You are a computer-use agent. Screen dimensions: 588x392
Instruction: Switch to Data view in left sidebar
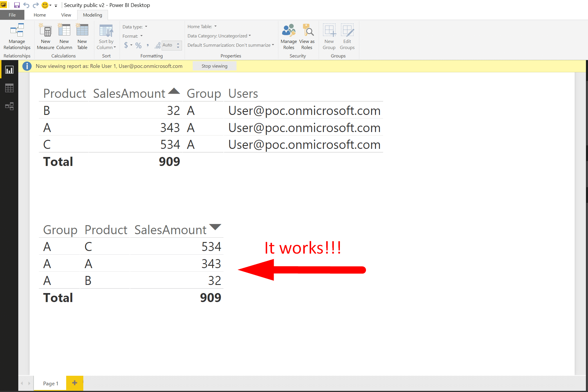[x=9, y=88]
